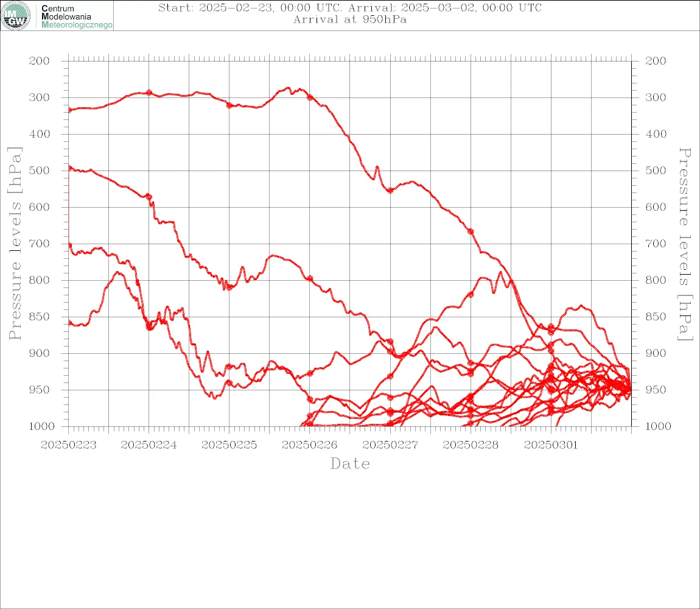700x609 pixels.
Task: Click the left axis 200 label
Action: click(x=40, y=61)
